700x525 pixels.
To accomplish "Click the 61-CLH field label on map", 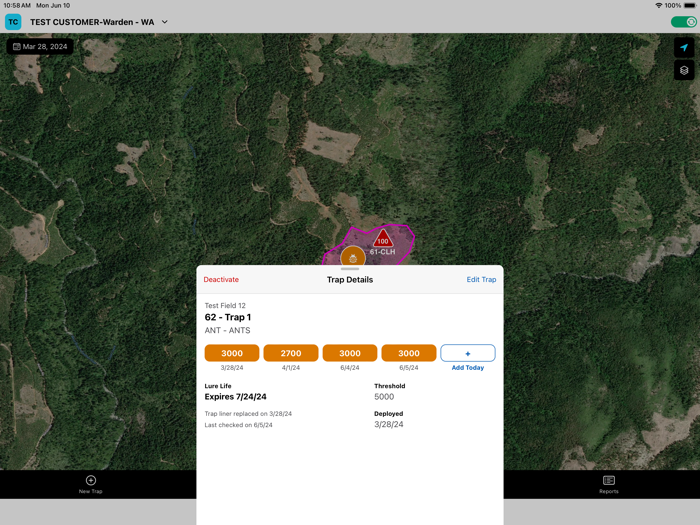I will coord(382,252).
